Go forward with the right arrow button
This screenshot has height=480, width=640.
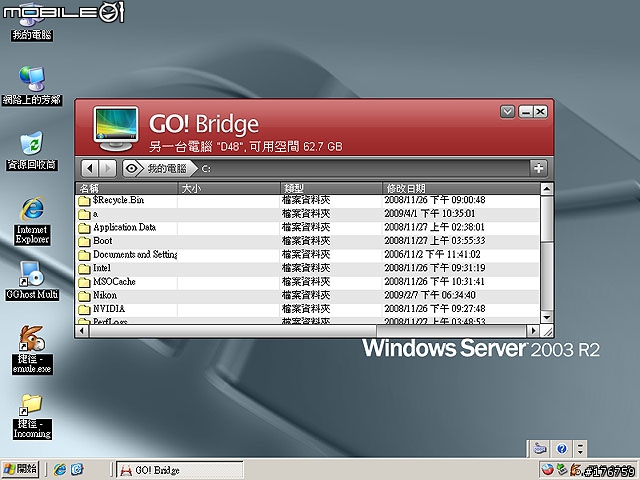pyautogui.click(x=107, y=168)
